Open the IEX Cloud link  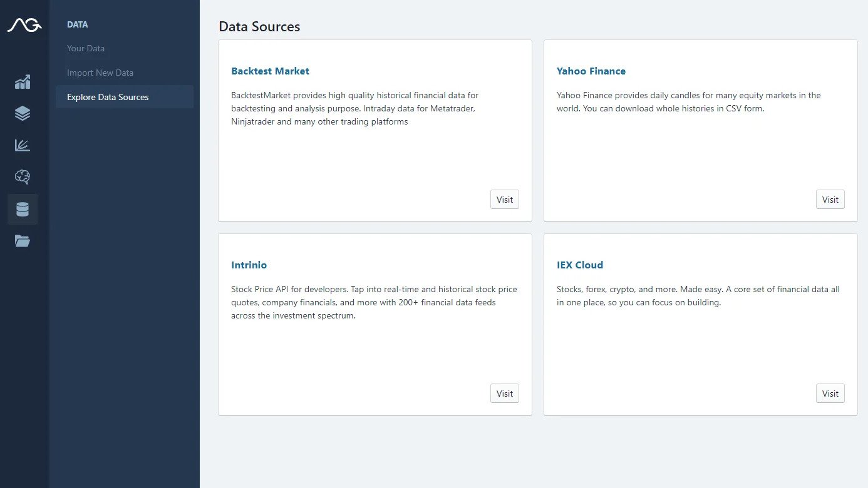[580, 265]
